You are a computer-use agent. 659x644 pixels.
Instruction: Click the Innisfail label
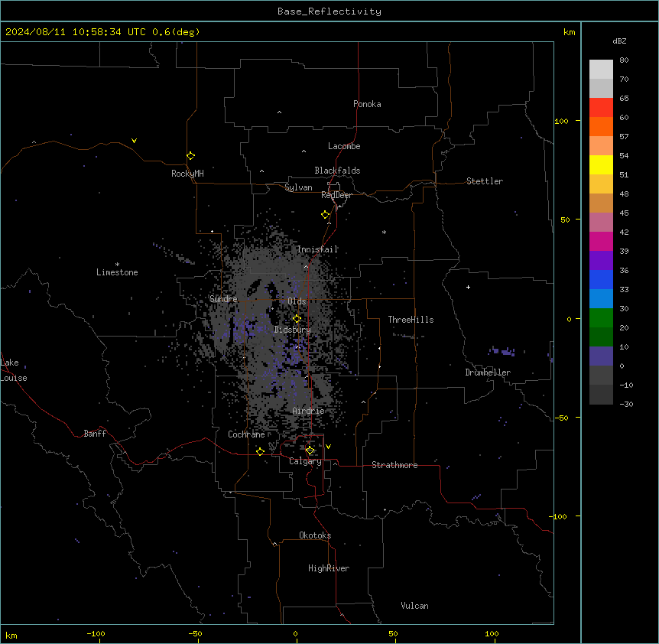point(318,249)
